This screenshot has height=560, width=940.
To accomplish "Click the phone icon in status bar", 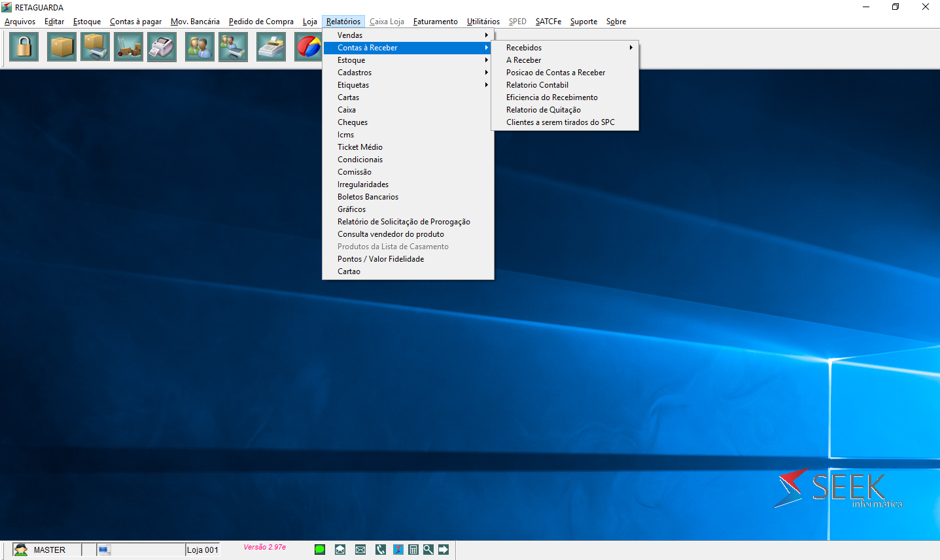I will 381,550.
